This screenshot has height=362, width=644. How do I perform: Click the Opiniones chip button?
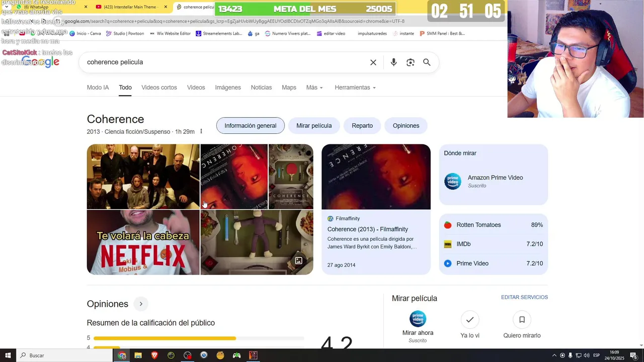(406, 126)
